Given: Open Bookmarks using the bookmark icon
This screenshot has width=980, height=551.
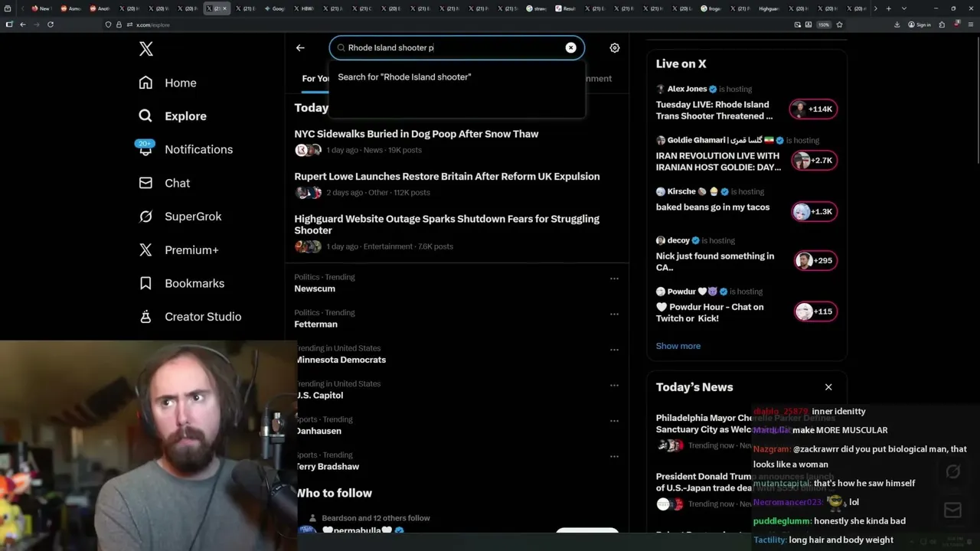Looking at the screenshot, I should pos(145,283).
